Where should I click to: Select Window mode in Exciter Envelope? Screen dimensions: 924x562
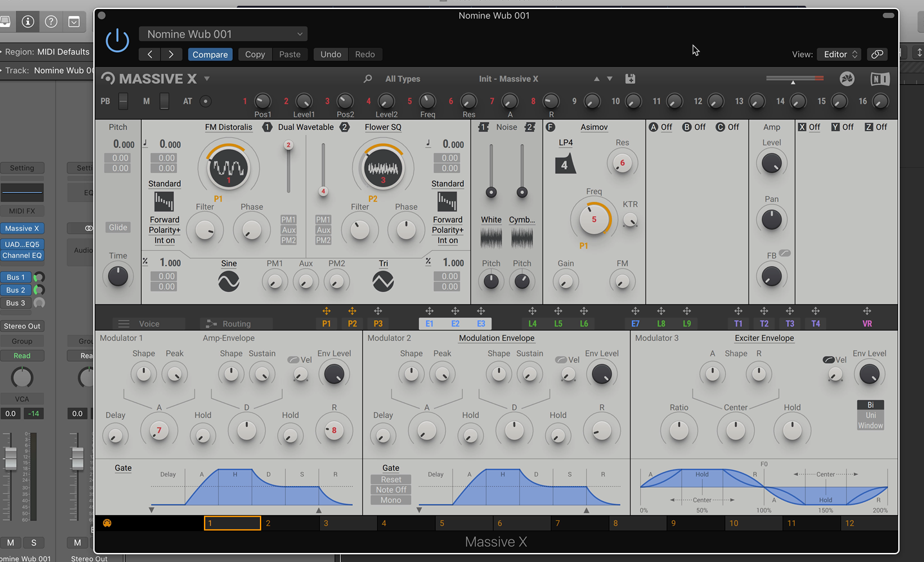871,426
